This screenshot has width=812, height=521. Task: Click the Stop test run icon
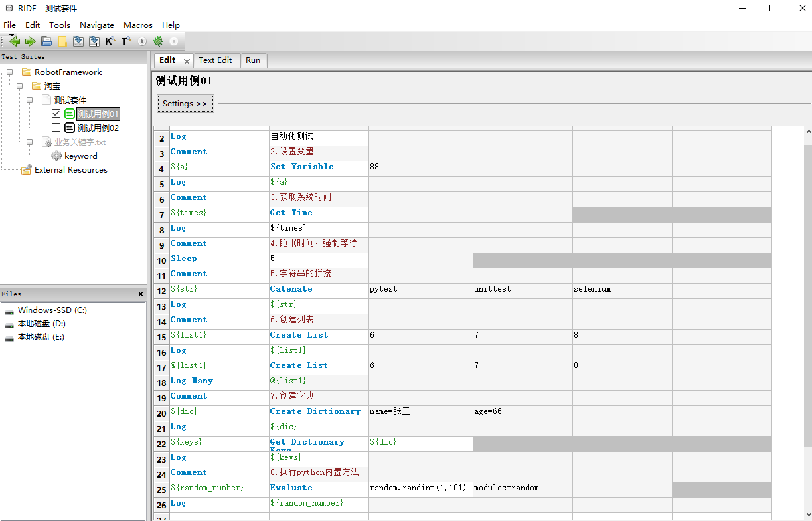tap(174, 41)
